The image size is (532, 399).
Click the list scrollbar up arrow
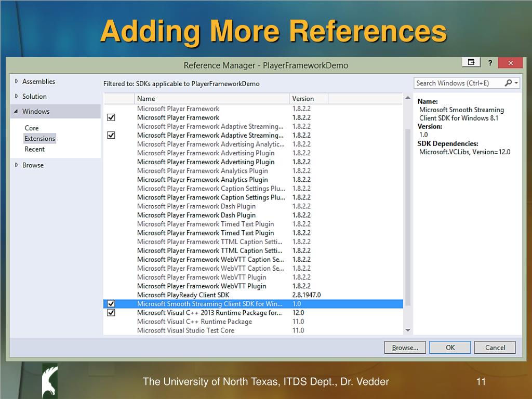coord(408,98)
